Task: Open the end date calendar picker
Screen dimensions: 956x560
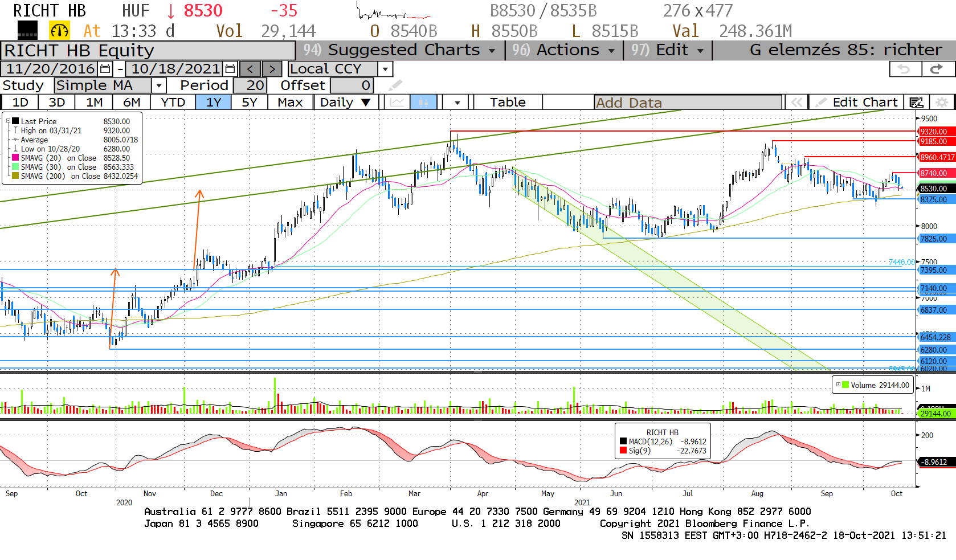Action: click(230, 69)
